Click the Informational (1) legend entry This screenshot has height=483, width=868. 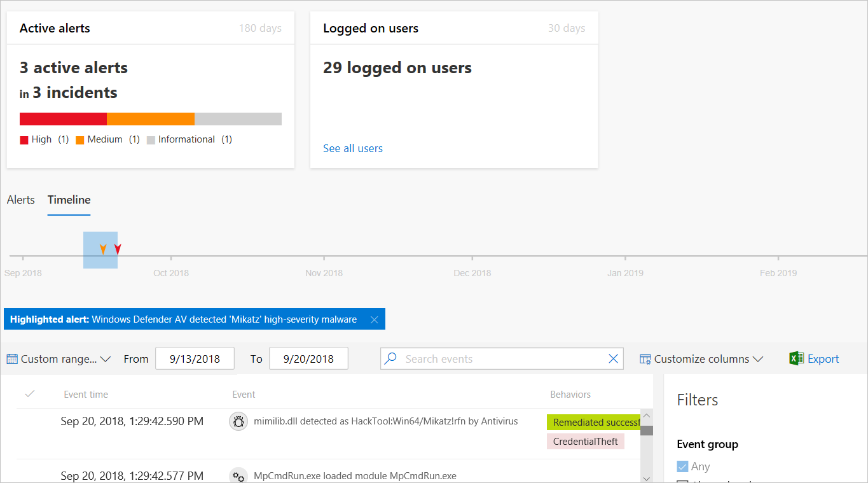click(x=189, y=139)
